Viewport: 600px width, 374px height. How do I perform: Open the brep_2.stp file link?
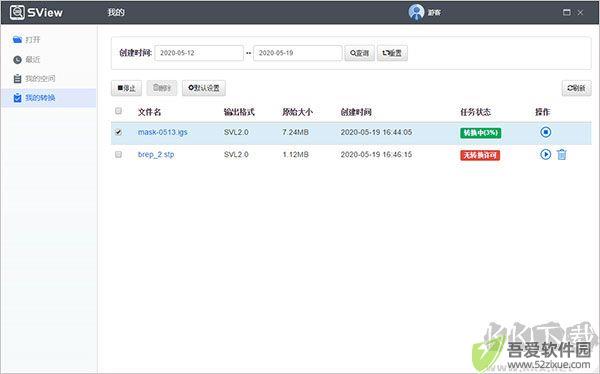click(x=156, y=155)
